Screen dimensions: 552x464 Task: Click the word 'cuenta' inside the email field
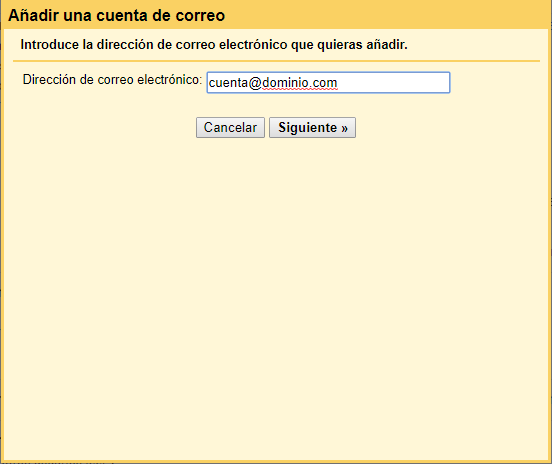click(228, 83)
